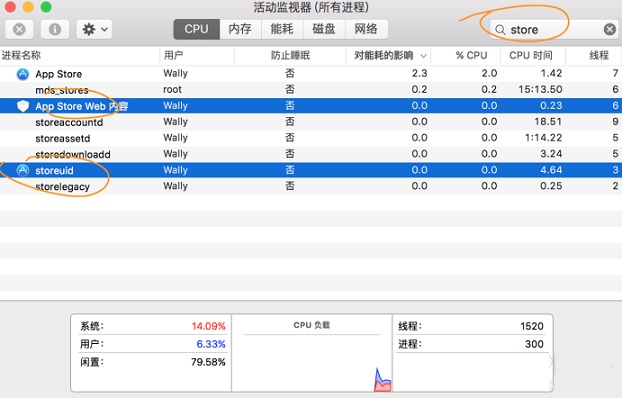Click CPU time 15:13.50 value
Viewport: 622px width, 398px height.
point(540,89)
